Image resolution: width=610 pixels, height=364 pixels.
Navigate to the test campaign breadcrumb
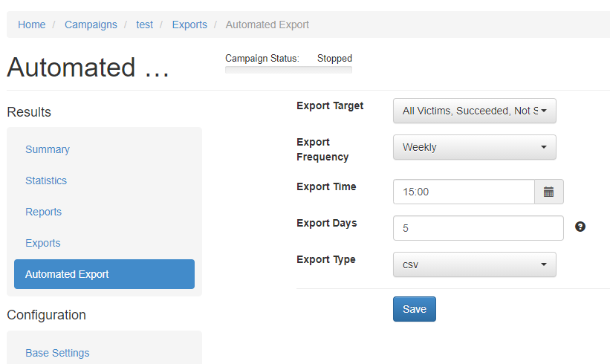[x=144, y=25]
